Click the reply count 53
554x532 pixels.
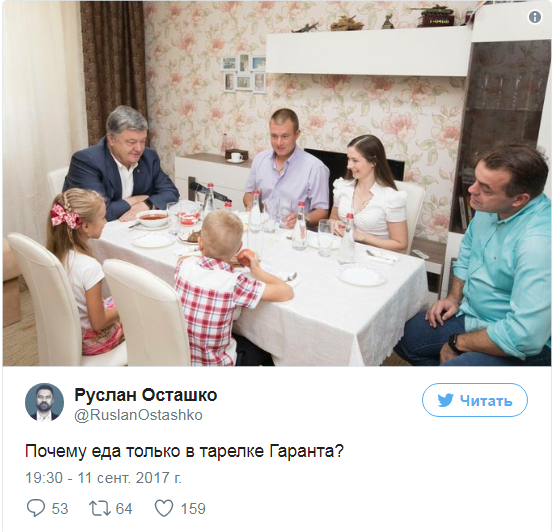point(60,509)
